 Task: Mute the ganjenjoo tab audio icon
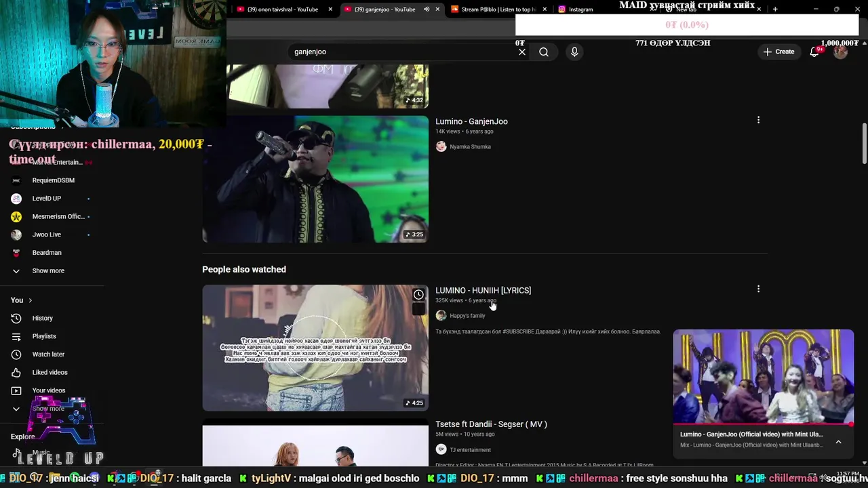(427, 9)
